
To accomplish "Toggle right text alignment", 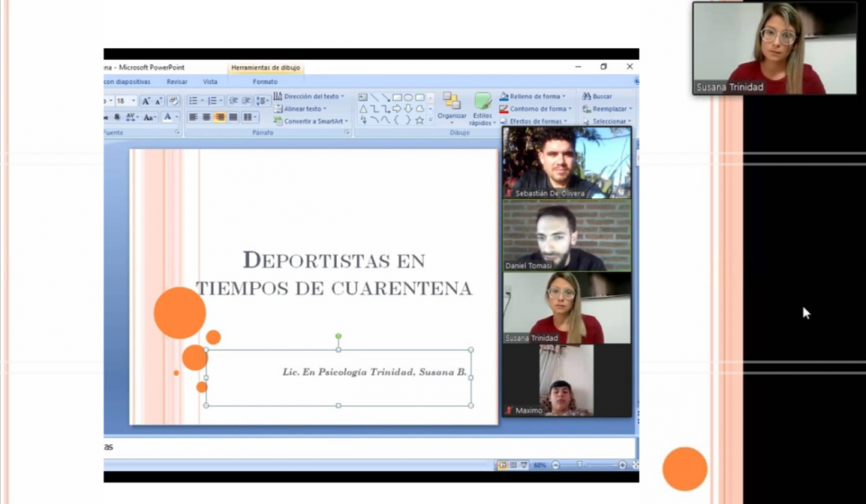I will click(220, 117).
